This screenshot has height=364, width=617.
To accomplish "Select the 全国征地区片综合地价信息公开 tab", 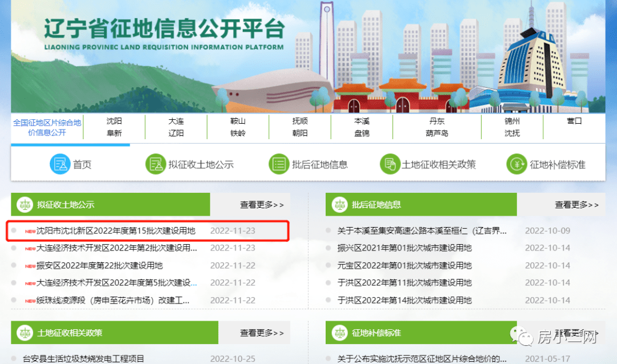I will (47, 127).
